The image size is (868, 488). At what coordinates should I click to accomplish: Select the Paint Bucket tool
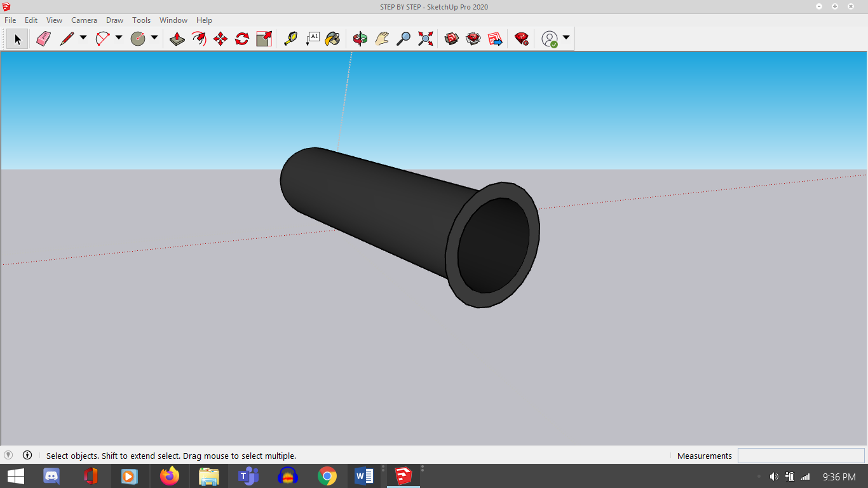pos(332,39)
